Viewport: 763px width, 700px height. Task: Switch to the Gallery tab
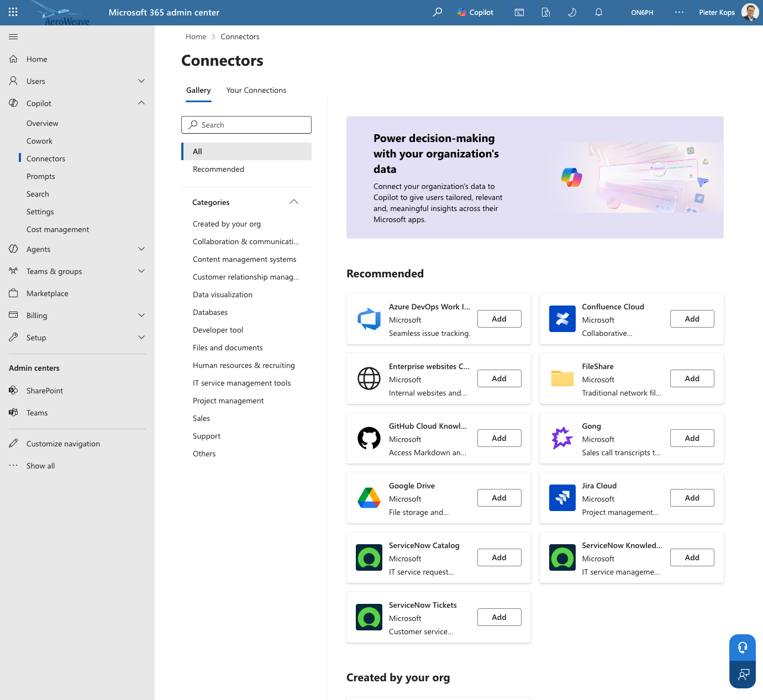click(198, 90)
